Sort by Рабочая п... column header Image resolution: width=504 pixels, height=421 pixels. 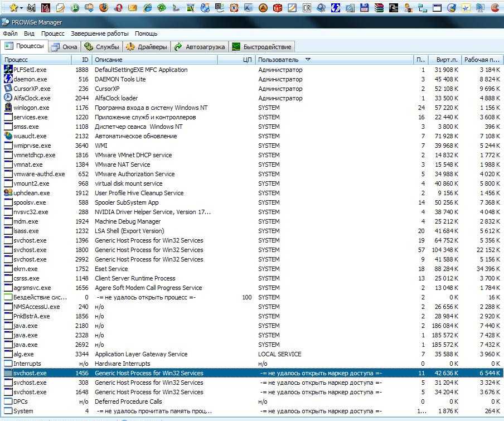tap(482, 60)
